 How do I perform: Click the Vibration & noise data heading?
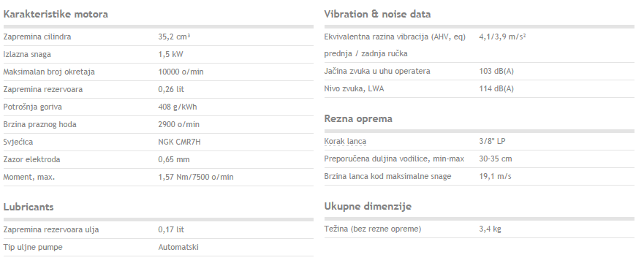coord(377,15)
